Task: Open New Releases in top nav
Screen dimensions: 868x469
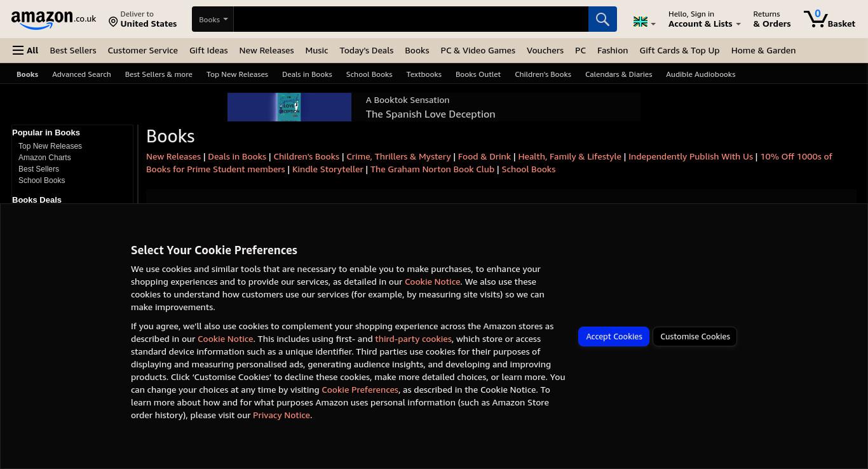Action: (266, 50)
